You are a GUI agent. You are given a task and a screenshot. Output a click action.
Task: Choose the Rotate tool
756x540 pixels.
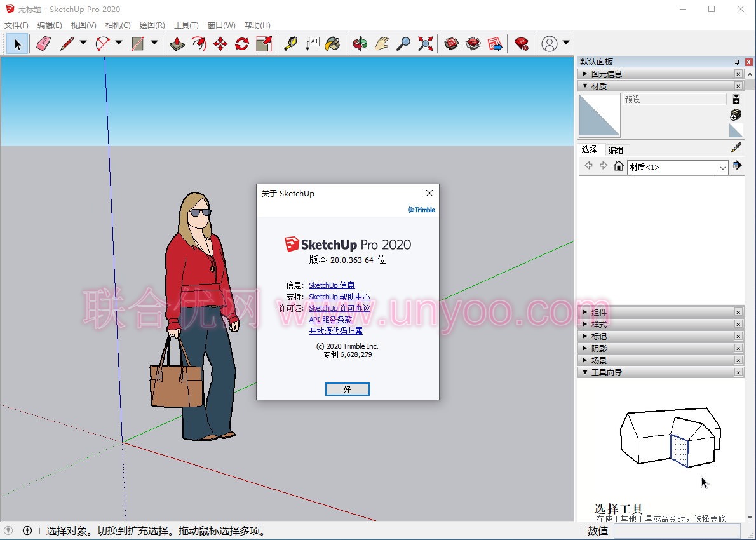click(x=242, y=44)
